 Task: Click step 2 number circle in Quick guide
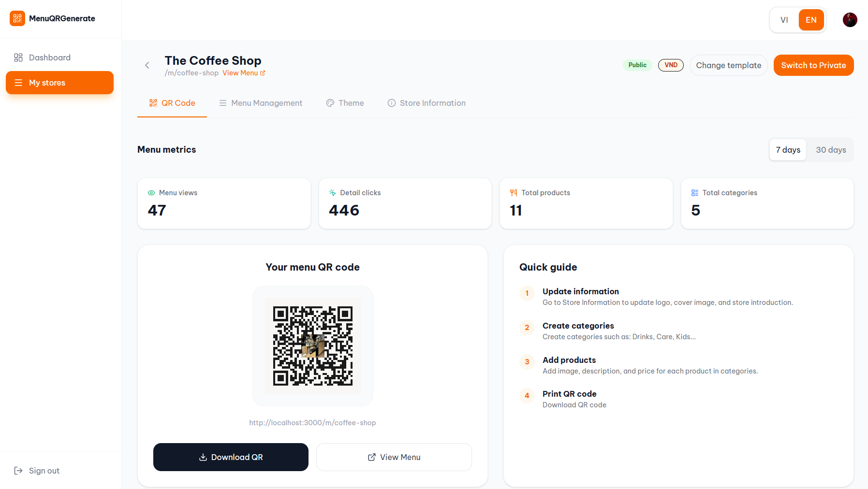(527, 328)
